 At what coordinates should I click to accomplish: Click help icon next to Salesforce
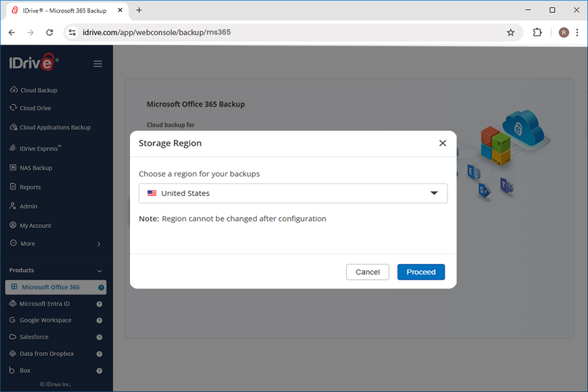pos(99,337)
